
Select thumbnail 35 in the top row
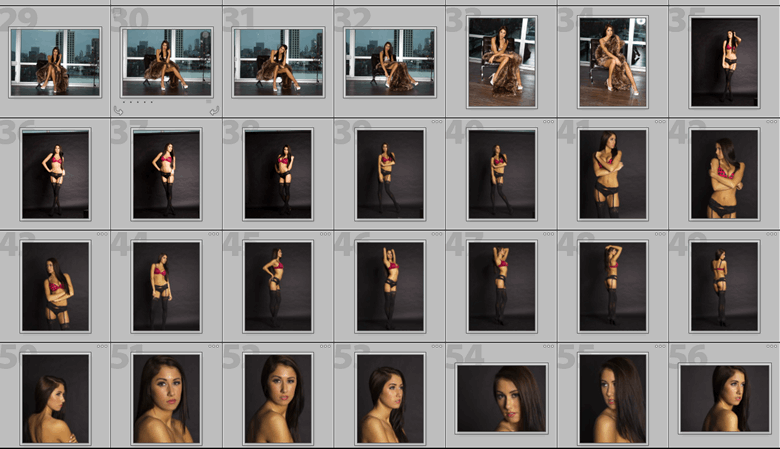click(724, 62)
